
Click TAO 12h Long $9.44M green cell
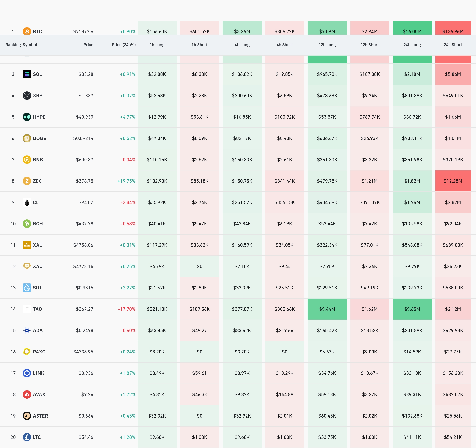(x=327, y=309)
